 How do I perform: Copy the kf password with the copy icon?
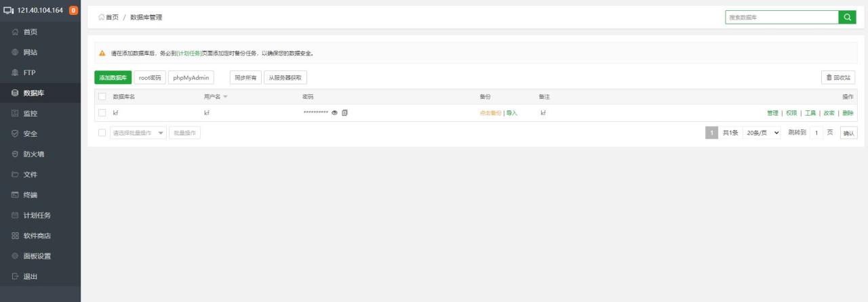click(x=344, y=112)
